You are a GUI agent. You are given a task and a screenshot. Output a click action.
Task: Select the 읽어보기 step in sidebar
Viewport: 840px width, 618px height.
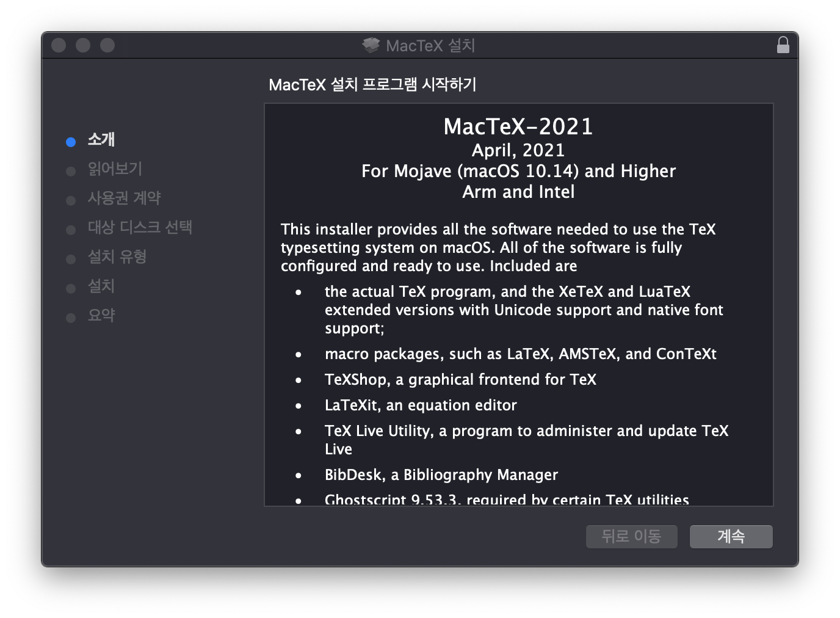click(x=115, y=169)
